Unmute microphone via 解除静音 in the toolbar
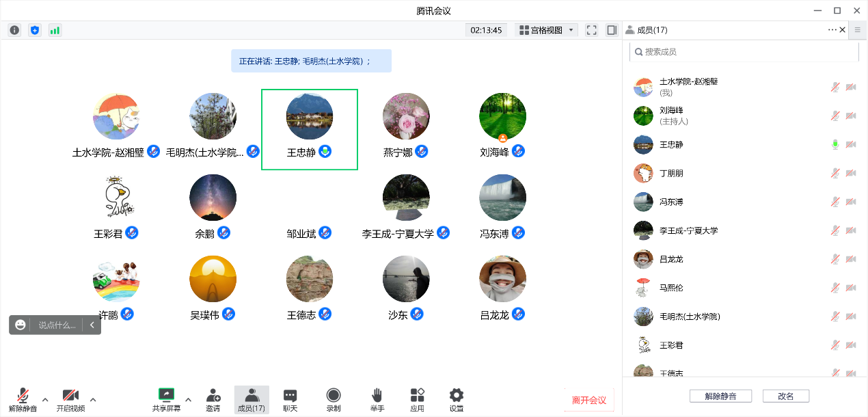Screen dimensions: 868x417 click(x=23, y=400)
